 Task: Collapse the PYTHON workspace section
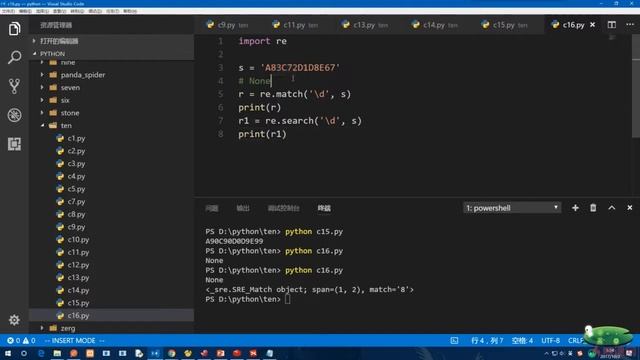pos(112,53)
